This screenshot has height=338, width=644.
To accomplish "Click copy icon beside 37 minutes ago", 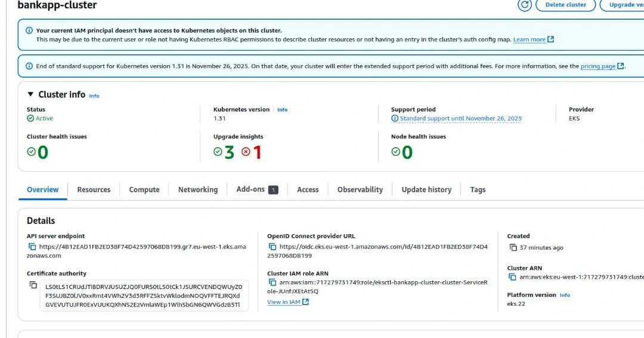I will pyautogui.click(x=513, y=248).
